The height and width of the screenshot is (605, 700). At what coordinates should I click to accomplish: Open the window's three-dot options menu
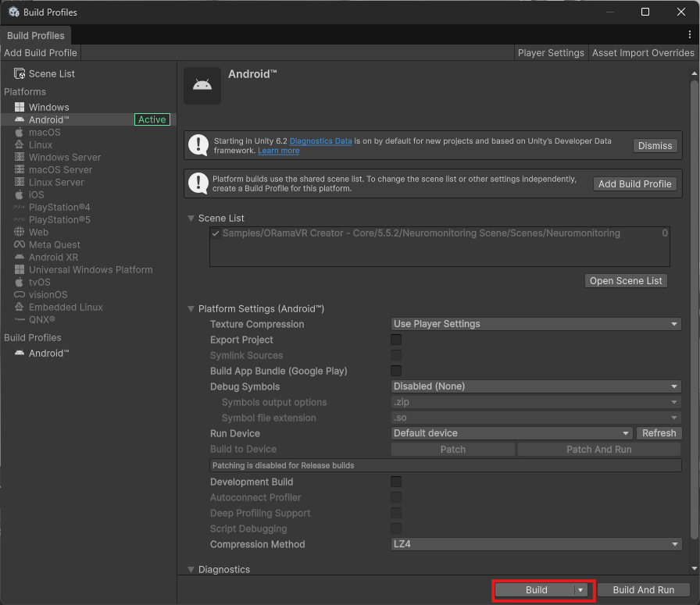pos(690,35)
